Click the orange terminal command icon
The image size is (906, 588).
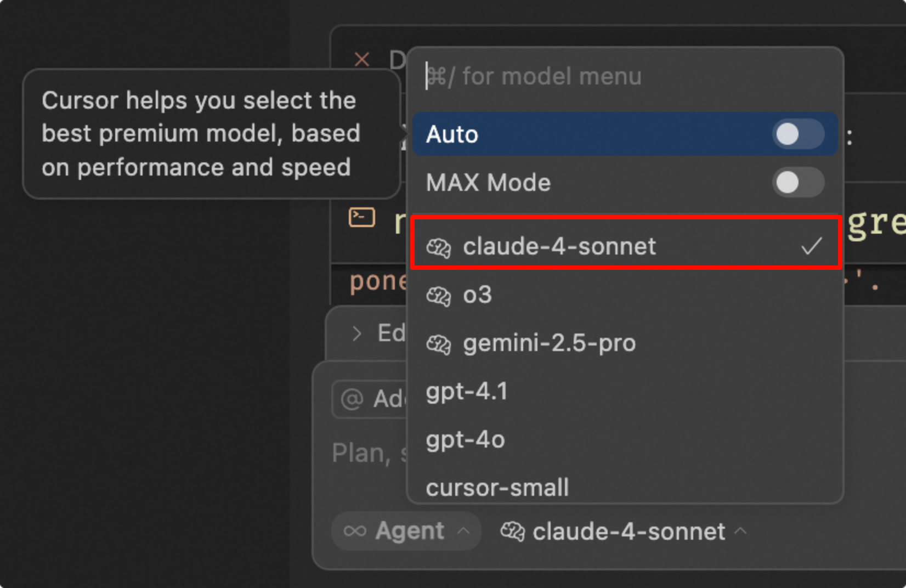pos(362,218)
